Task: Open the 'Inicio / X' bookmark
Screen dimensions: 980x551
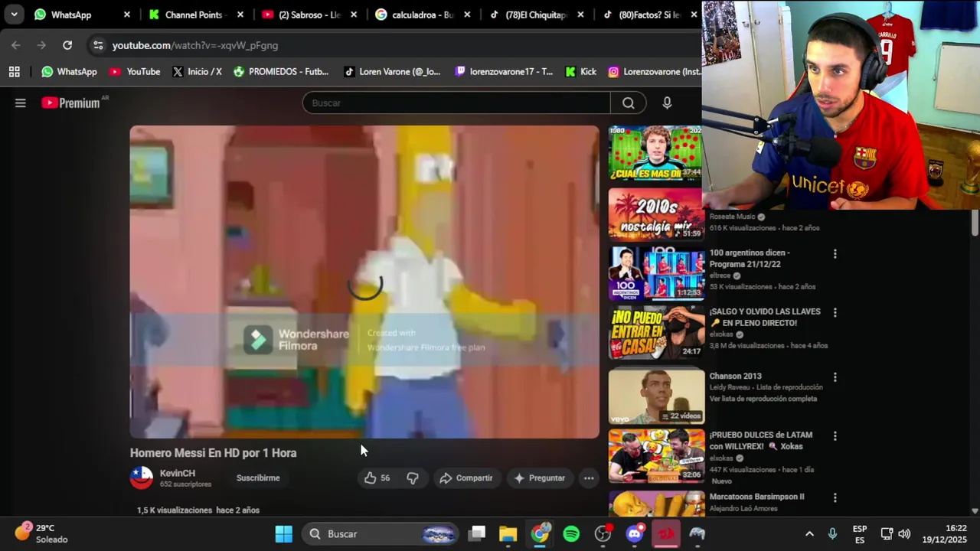Action: click(x=197, y=71)
